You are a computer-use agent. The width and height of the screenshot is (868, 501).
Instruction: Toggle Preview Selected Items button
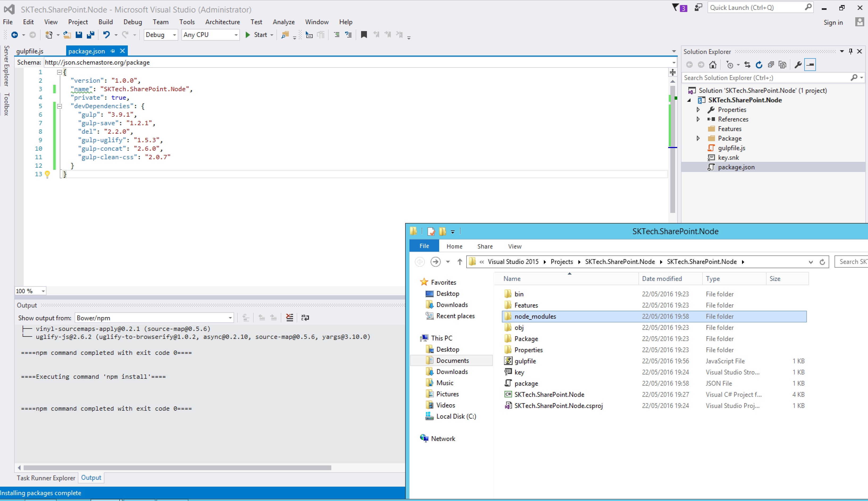[x=810, y=65]
